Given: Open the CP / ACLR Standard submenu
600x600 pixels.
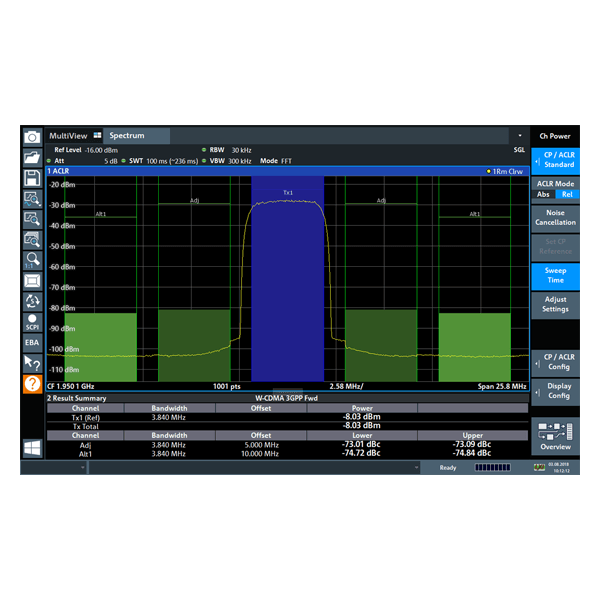Looking at the screenshot, I should point(555,161).
